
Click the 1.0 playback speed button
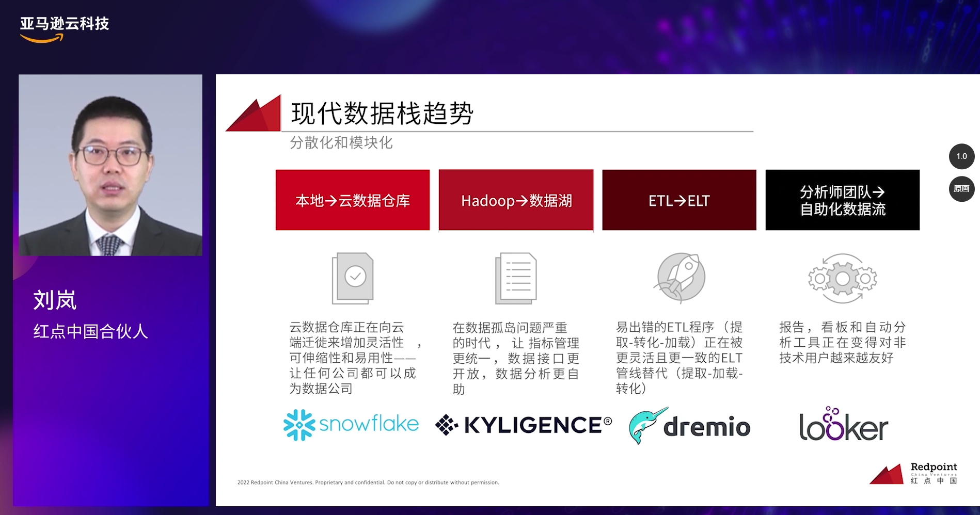pos(961,156)
